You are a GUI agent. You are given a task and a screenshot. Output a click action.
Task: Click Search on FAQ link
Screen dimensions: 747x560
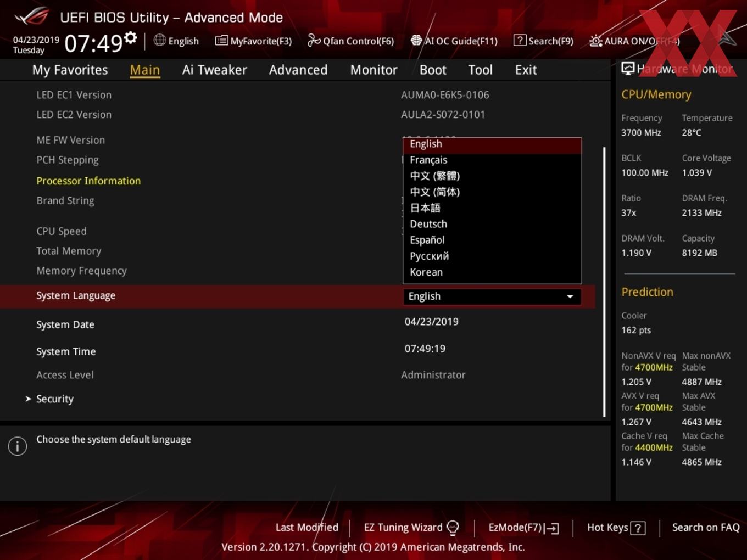[706, 528]
